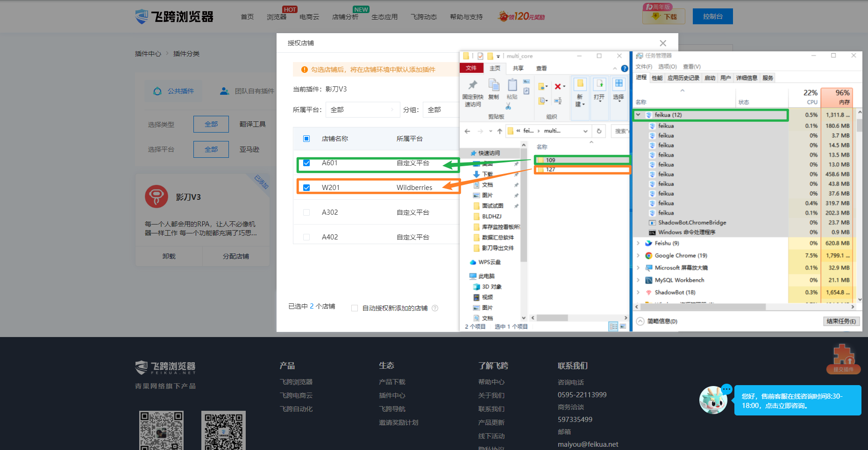868x450 pixels.
Task: Uncheck the A601 store checkbox
Action: [x=306, y=163]
